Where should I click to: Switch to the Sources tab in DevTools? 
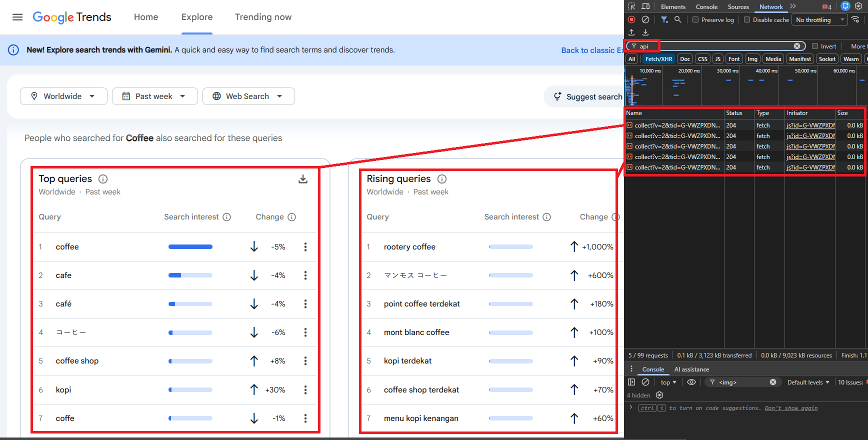(x=738, y=7)
